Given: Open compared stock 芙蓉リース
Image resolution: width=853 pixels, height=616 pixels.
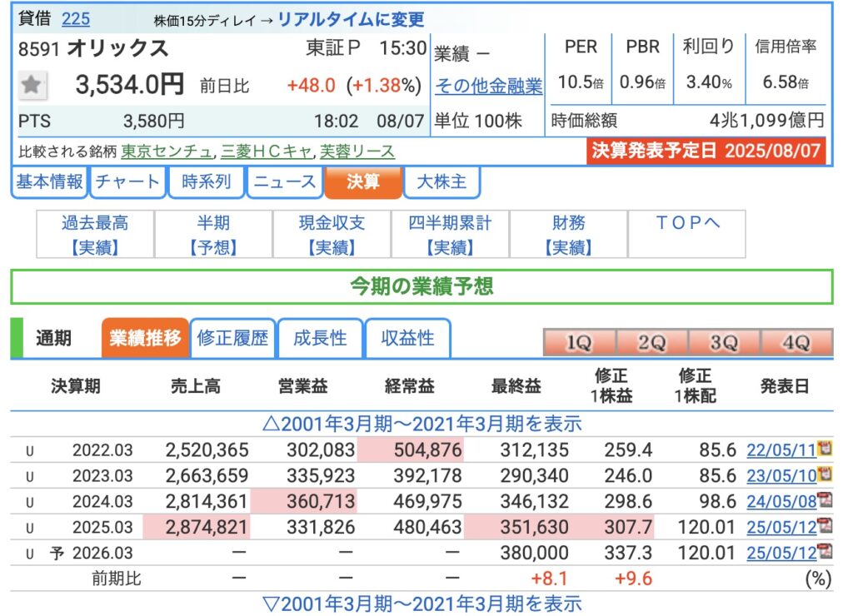Looking at the screenshot, I should point(357,152).
